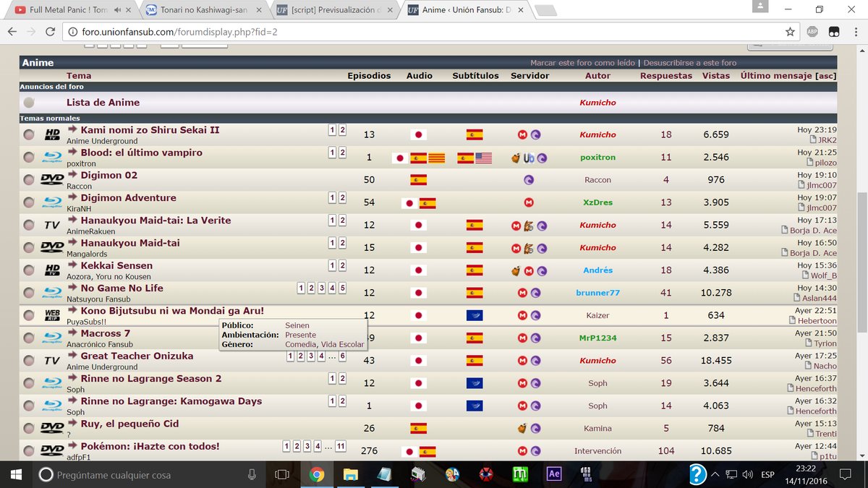The height and width of the screenshot is (488, 868).
Task: Open Task View on the taskbar
Action: coord(282,474)
